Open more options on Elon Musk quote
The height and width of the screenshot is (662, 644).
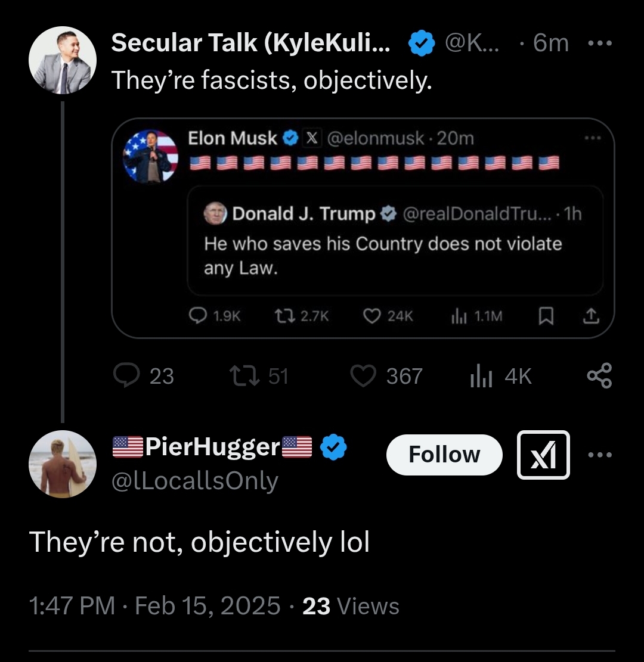[593, 138]
